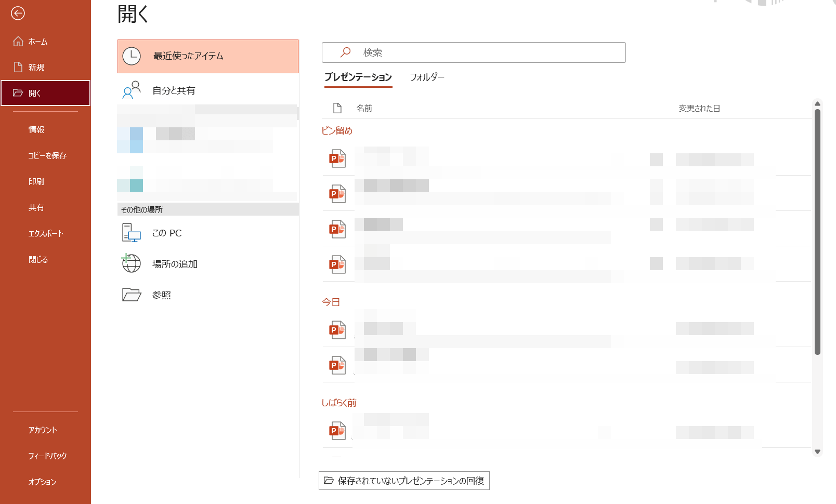Select 最近使ったアイテム location
The width and height of the screenshot is (836, 504).
(208, 56)
